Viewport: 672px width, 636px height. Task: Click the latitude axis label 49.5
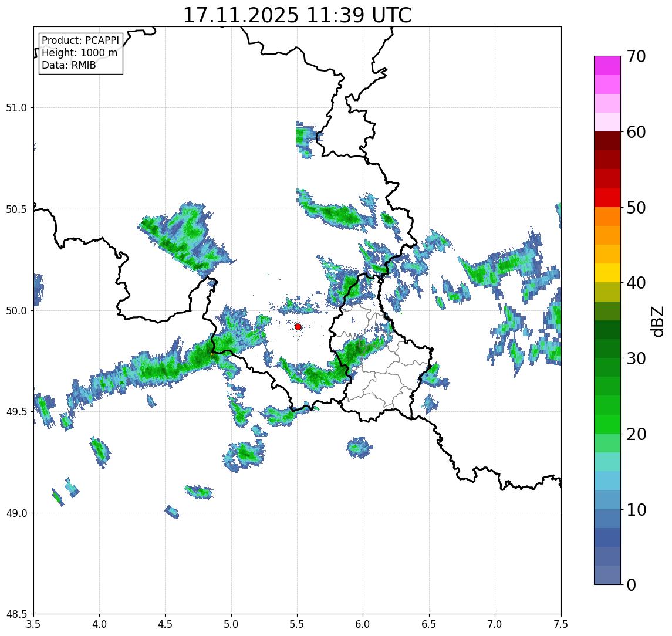pyautogui.click(x=16, y=412)
